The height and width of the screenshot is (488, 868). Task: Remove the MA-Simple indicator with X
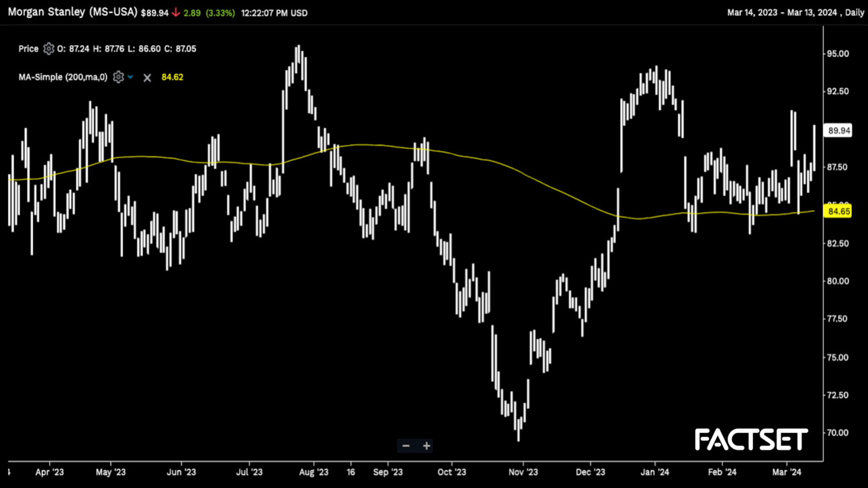tap(147, 78)
